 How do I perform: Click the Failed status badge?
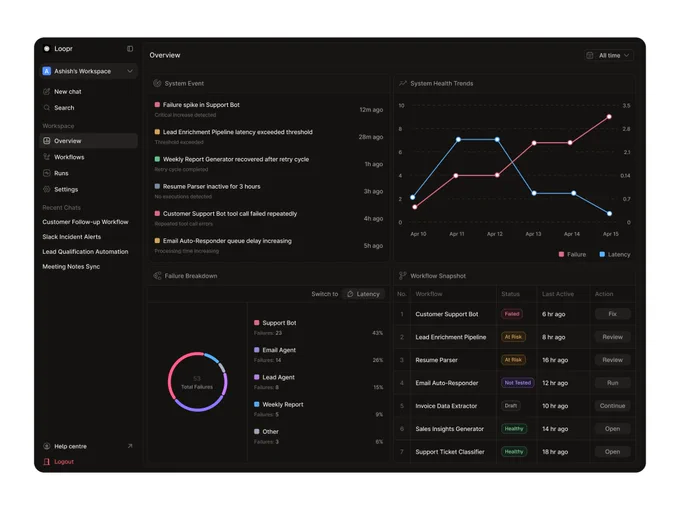tap(512, 314)
